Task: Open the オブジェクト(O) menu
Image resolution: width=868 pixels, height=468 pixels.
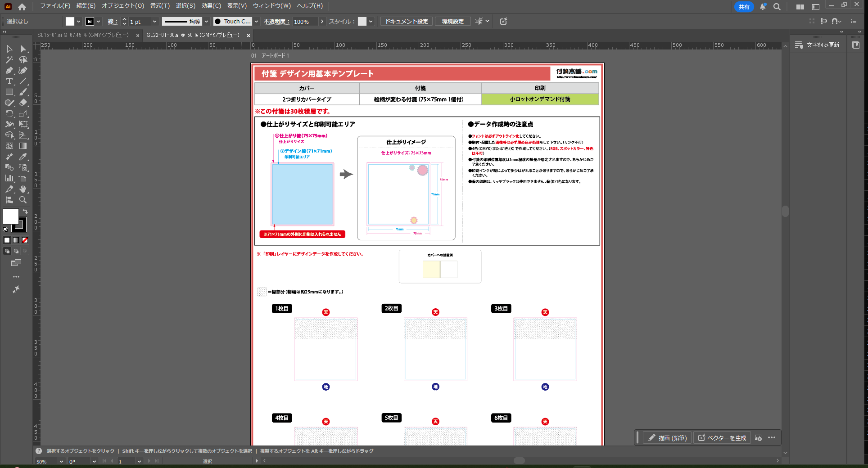Action: (x=122, y=6)
